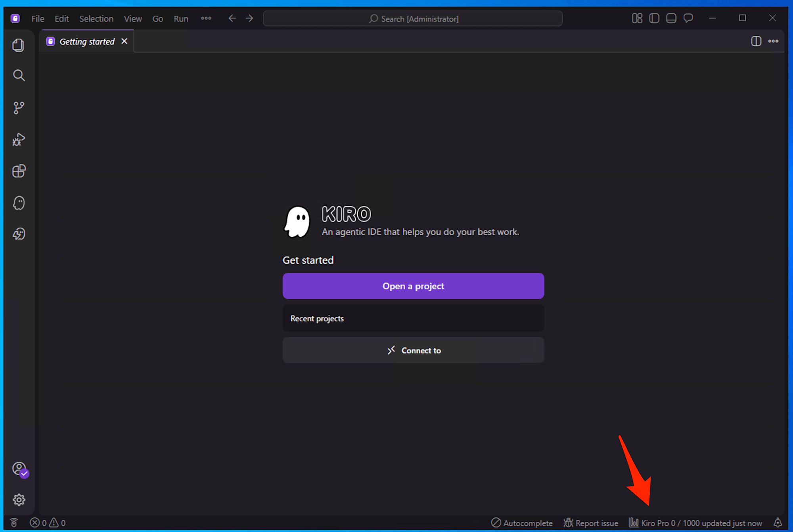Click the Kiro logo in the title bar
Screen dimensions: 793x532
(15, 18)
